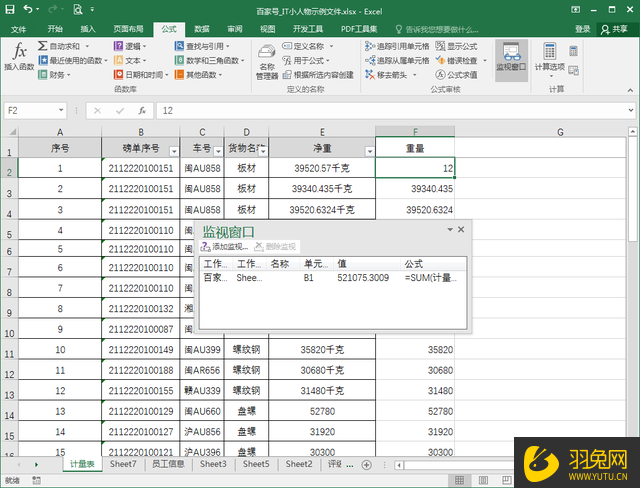
Task: Switch to the 插入 ribbon tab
Action: click(88, 29)
